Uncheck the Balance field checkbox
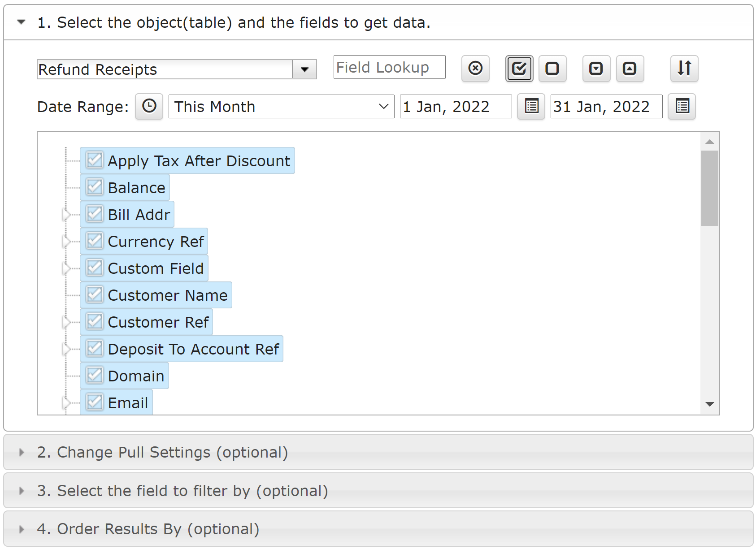756x549 pixels. pyautogui.click(x=95, y=187)
